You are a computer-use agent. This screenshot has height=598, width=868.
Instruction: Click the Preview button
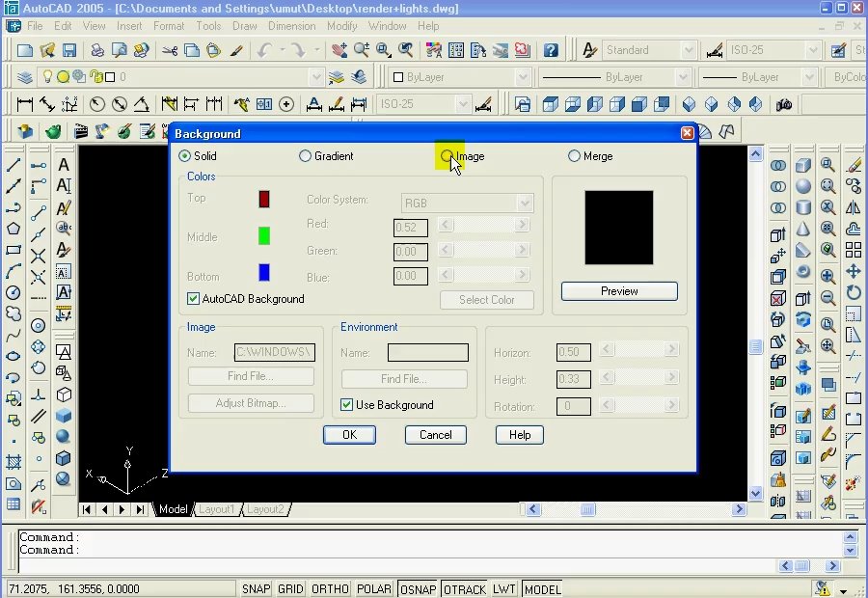click(x=619, y=291)
